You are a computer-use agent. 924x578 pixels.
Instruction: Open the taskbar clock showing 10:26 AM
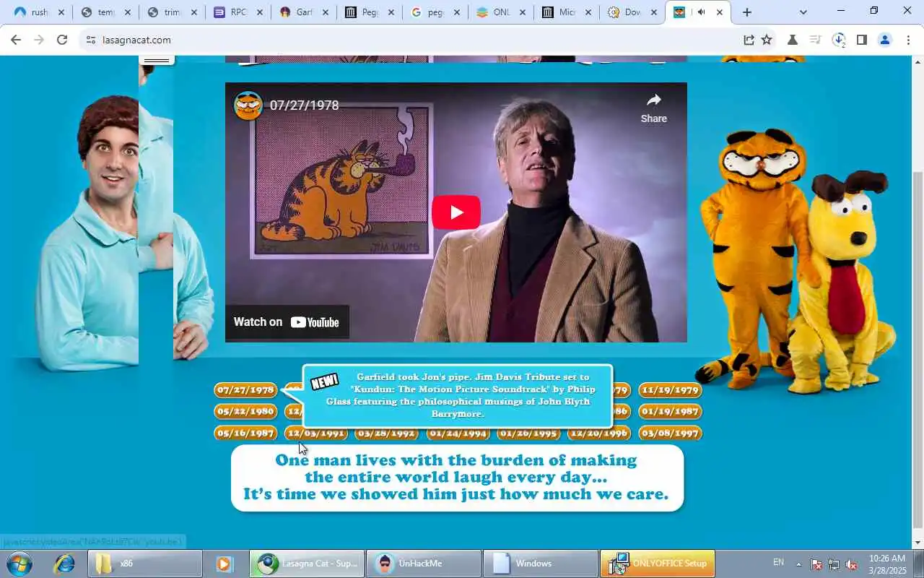(x=887, y=564)
